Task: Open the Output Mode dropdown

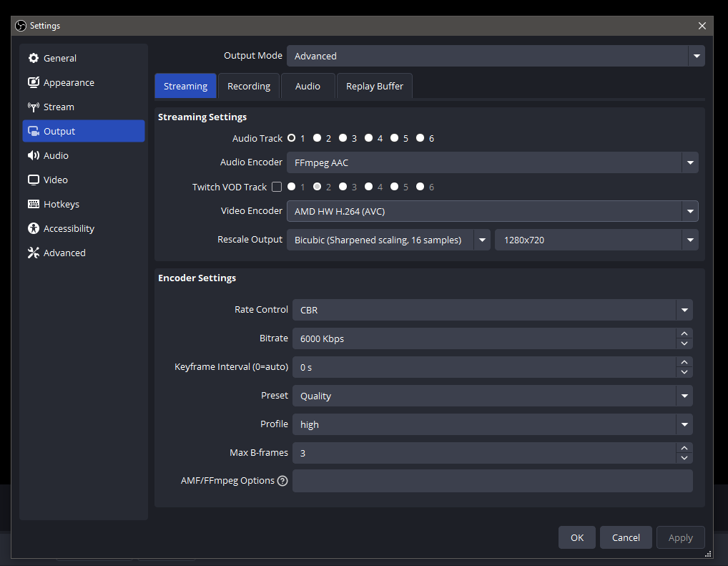Action: 496,56
